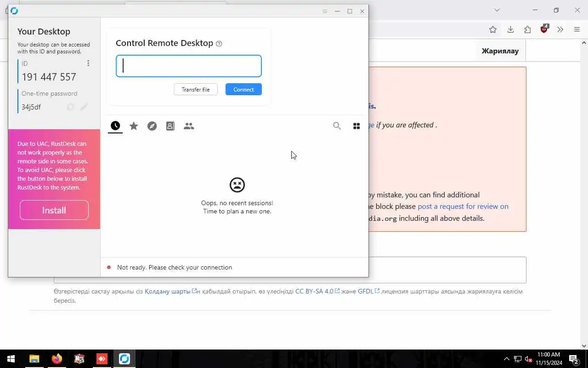Click the Жариялау tab in browser
This screenshot has height=368, width=588.
click(x=500, y=51)
